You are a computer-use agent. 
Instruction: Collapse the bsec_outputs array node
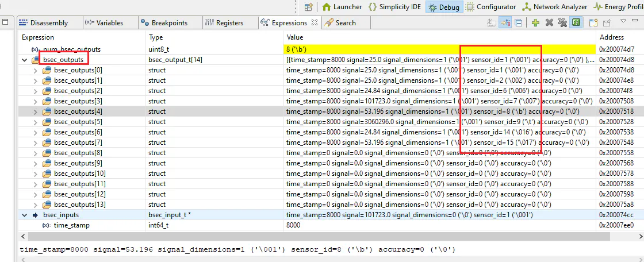point(25,60)
